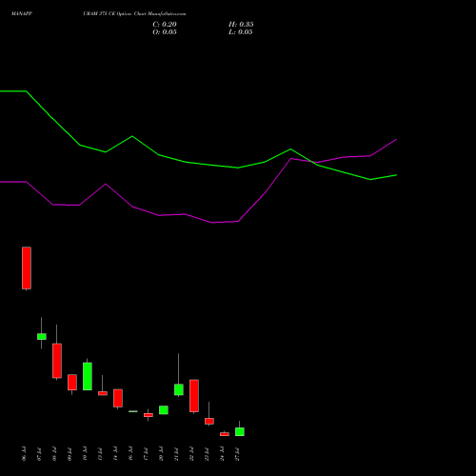This screenshot has height=476, width=476.
Task: Select the '27 Jul' date label
Action: (x=237, y=453)
